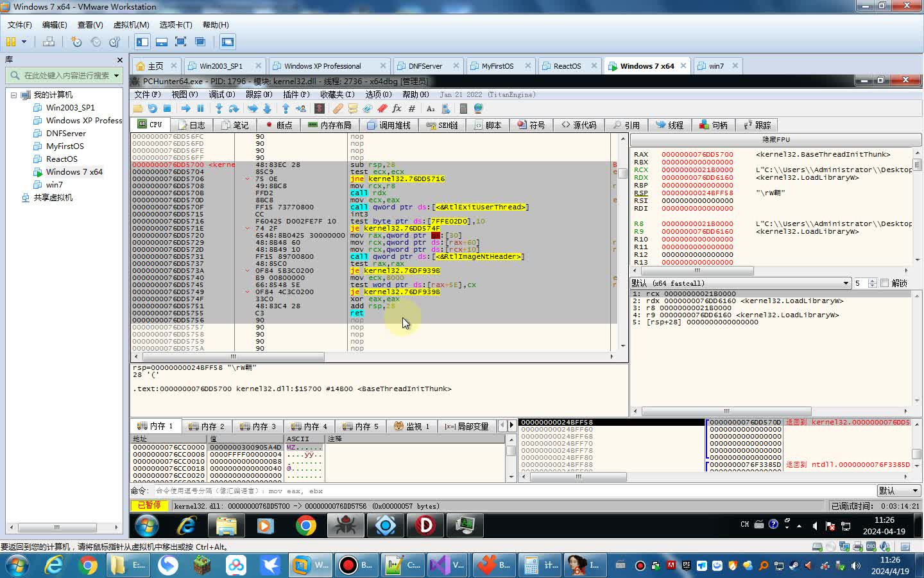The height and width of the screenshot is (578, 924).
Task: Select DNFServer in the library tree
Action: coord(65,133)
